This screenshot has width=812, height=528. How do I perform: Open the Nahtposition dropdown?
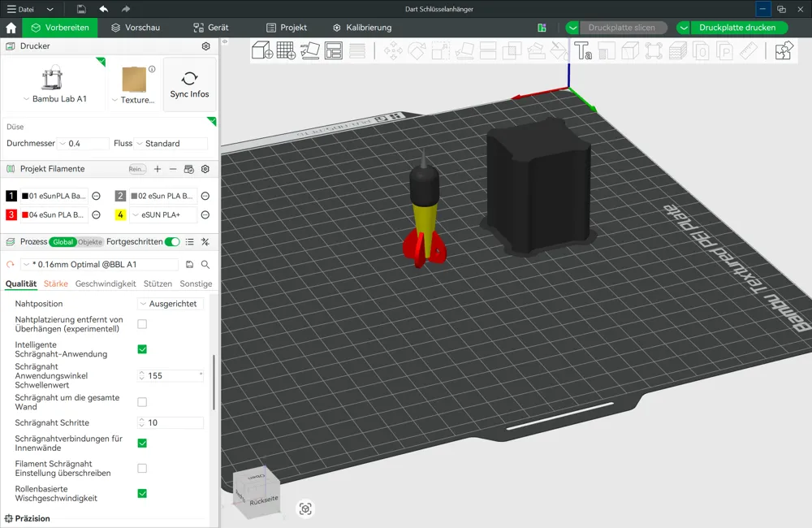tap(170, 304)
